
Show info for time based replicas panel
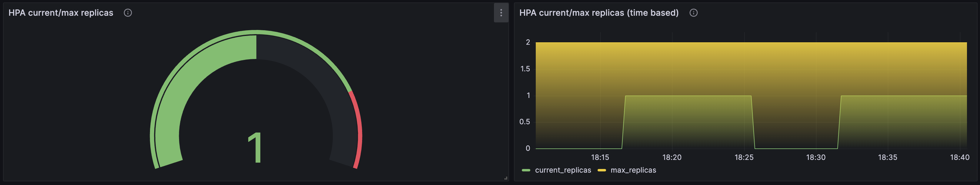694,13
